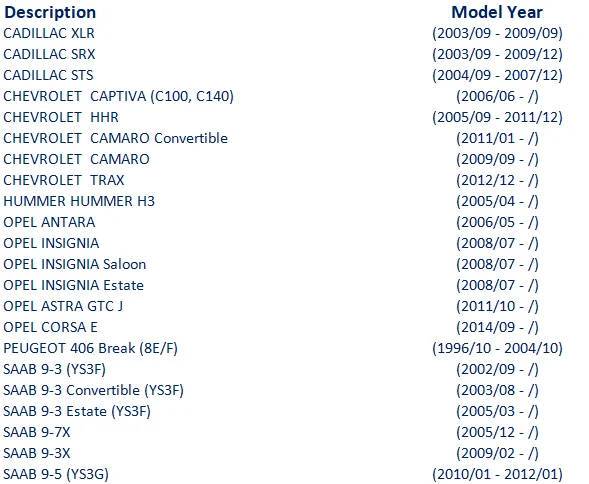Viewport: 589px width, 484px height.
Task: Select the CADILLAC SRX row text
Action: click(49, 54)
